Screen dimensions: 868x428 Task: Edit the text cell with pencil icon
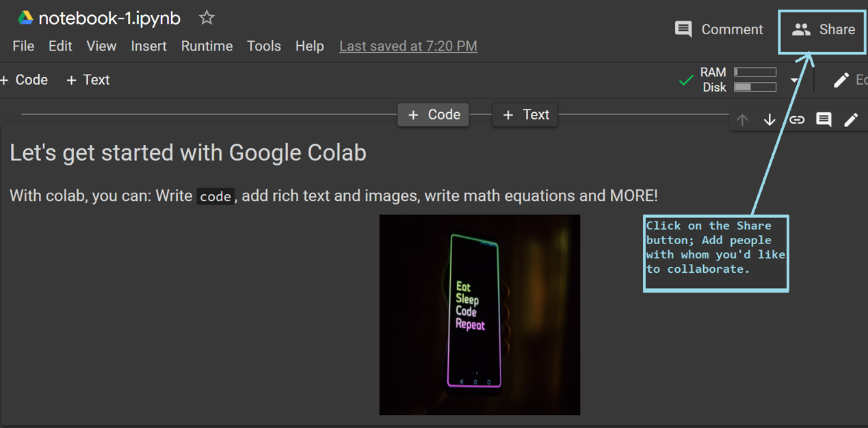851,120
